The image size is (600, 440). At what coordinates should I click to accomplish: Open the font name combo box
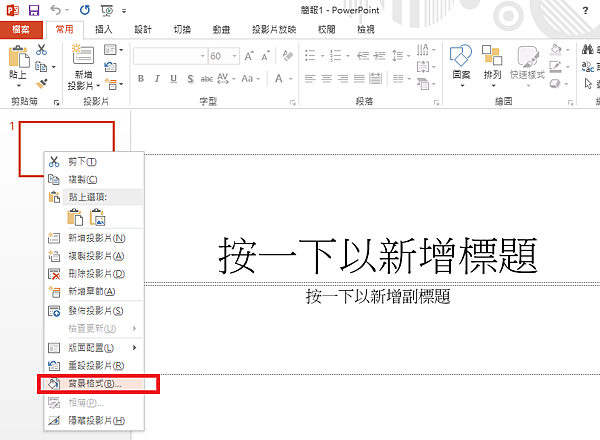[x=170, y=56]
